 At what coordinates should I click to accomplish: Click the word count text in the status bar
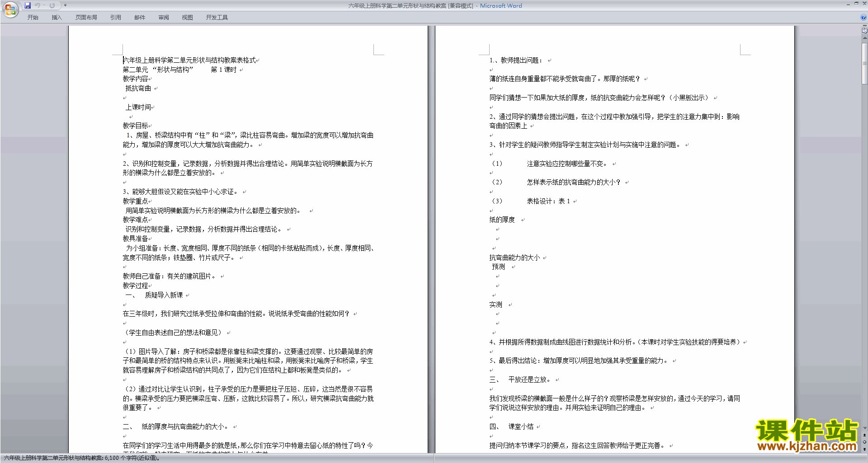click(82, 458)
